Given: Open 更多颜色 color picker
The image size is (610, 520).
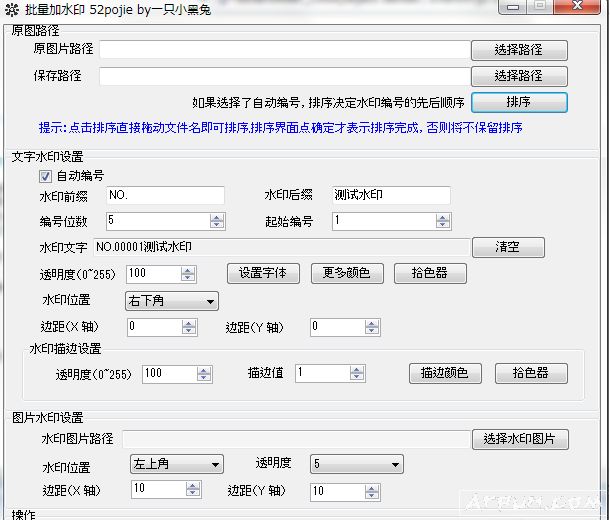Looking at the screenshot, I should tap(346, 273).
